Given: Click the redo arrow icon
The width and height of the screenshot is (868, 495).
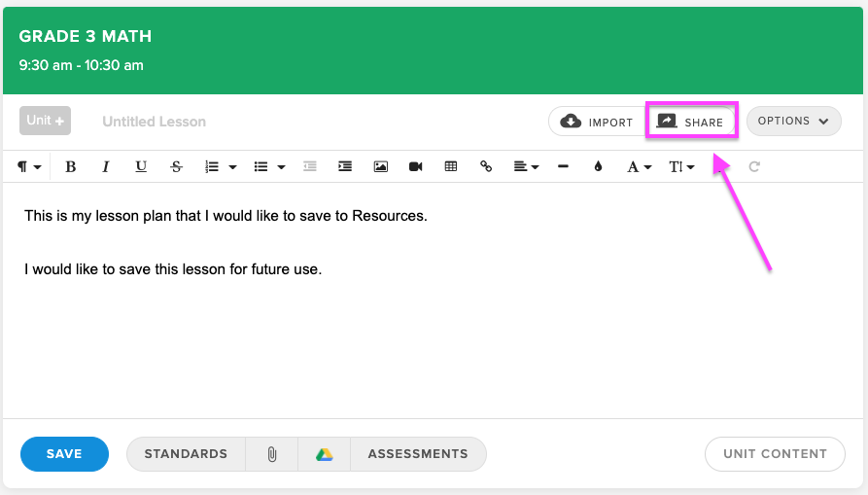Looking at the screenshot, I should click(x=754, y=166).
